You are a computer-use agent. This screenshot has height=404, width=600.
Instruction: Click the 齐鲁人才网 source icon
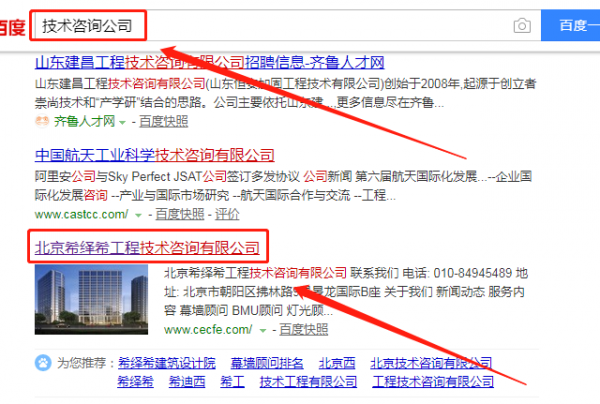coord(42,122)
